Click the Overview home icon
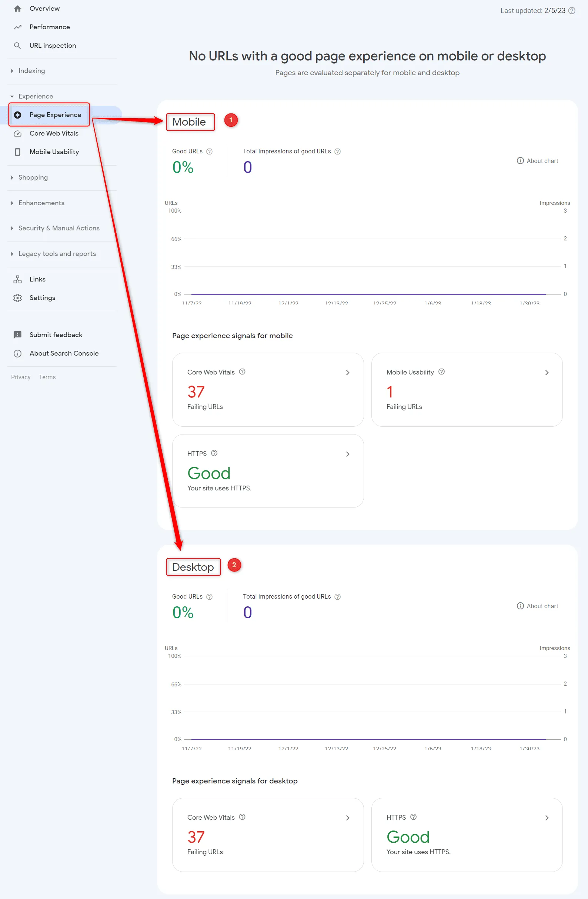 (17, 9)
